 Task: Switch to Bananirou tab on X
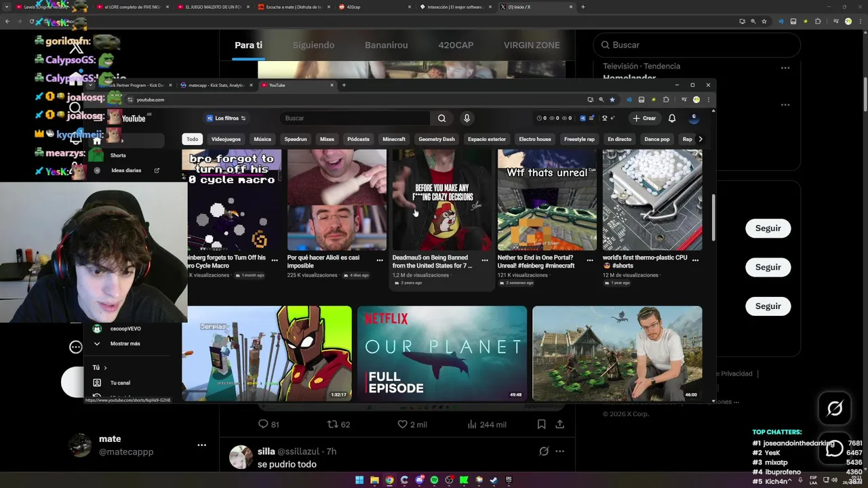pyautogui.click(x=387, y=45)
